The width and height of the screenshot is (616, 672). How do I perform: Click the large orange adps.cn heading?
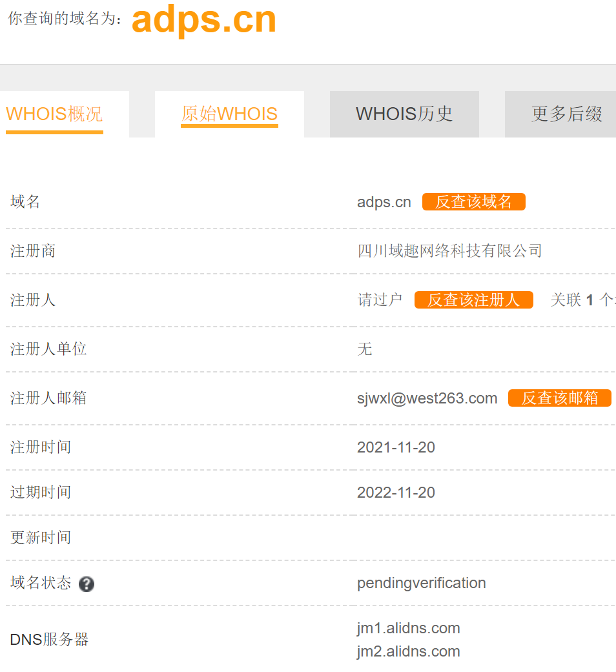[x=203, y=19]
